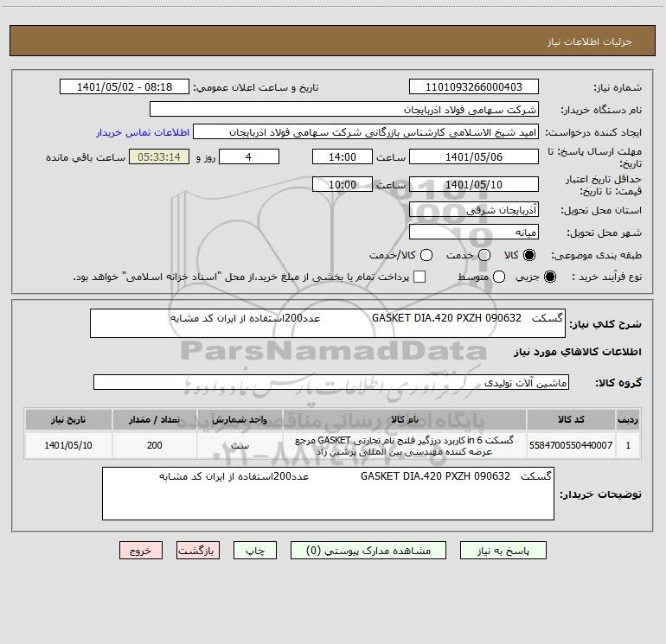The width and height of the screenshot is (666, 644).
Task: Select the کالا/خدمت radio button
Action: [426, 255]
